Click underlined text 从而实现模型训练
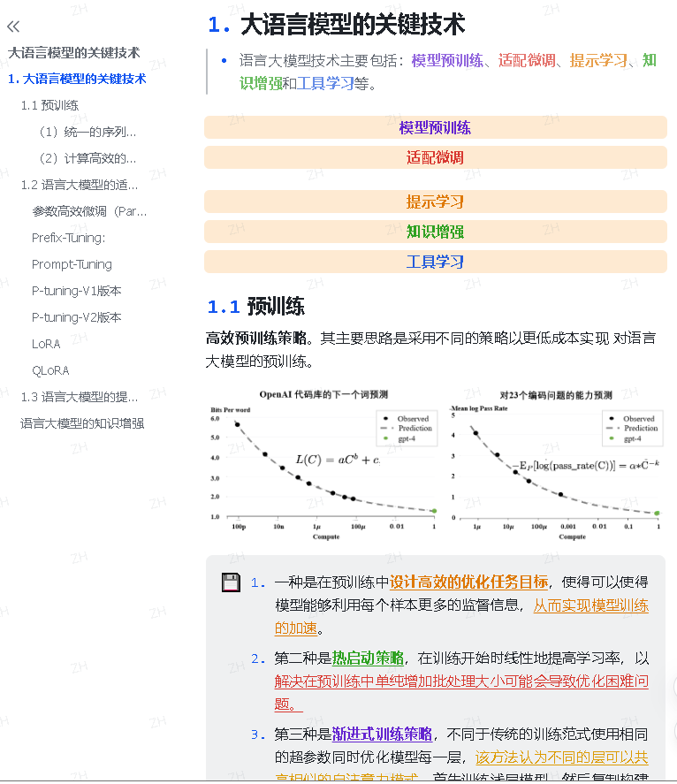Screen dimensions: 677x784 tap(591, 605)
